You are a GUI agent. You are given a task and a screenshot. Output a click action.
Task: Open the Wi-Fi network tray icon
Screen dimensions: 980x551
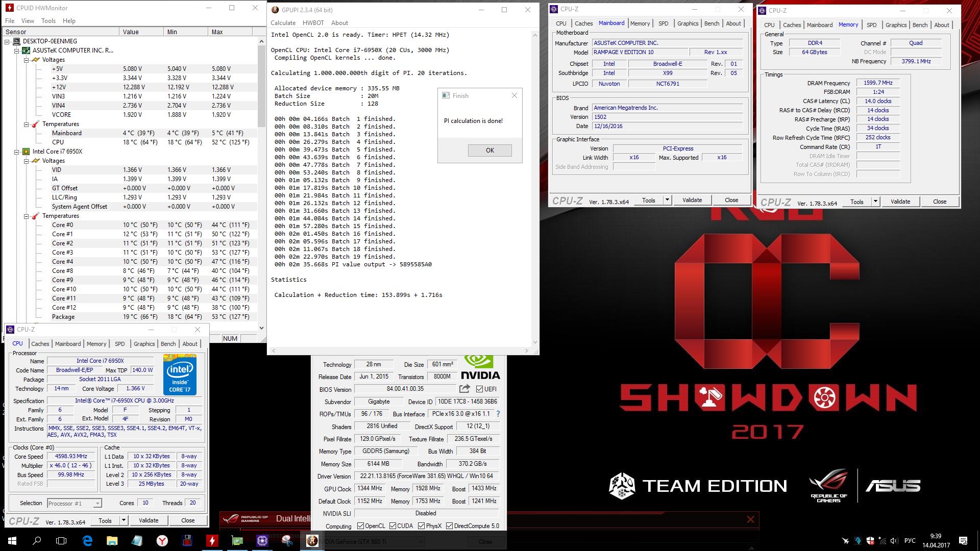[x=882, y=541]
